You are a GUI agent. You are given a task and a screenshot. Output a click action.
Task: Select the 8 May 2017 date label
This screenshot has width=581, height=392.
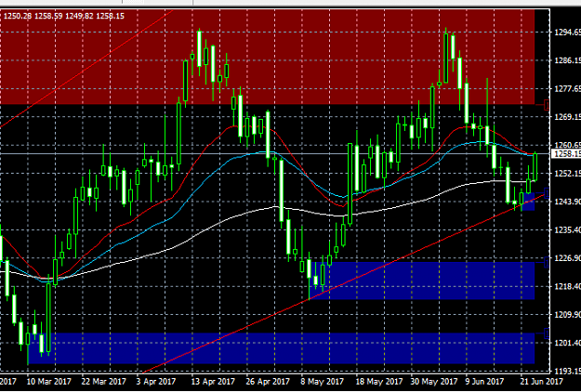pos(322,381)
